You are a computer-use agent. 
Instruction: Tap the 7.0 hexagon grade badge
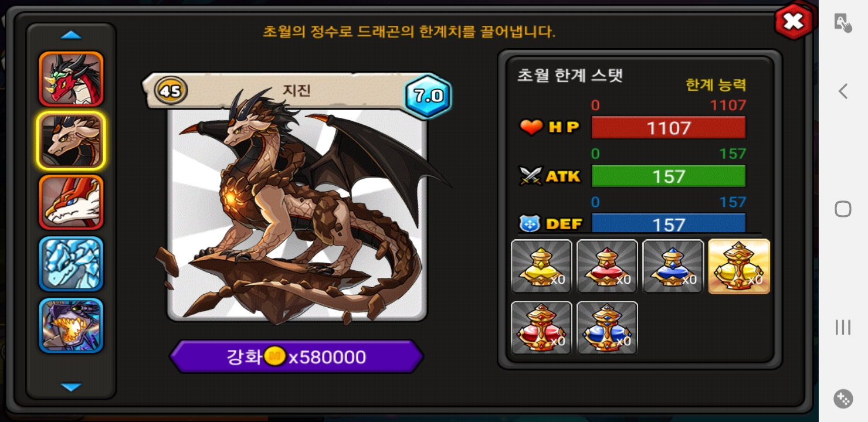click(x=429, y=96)
